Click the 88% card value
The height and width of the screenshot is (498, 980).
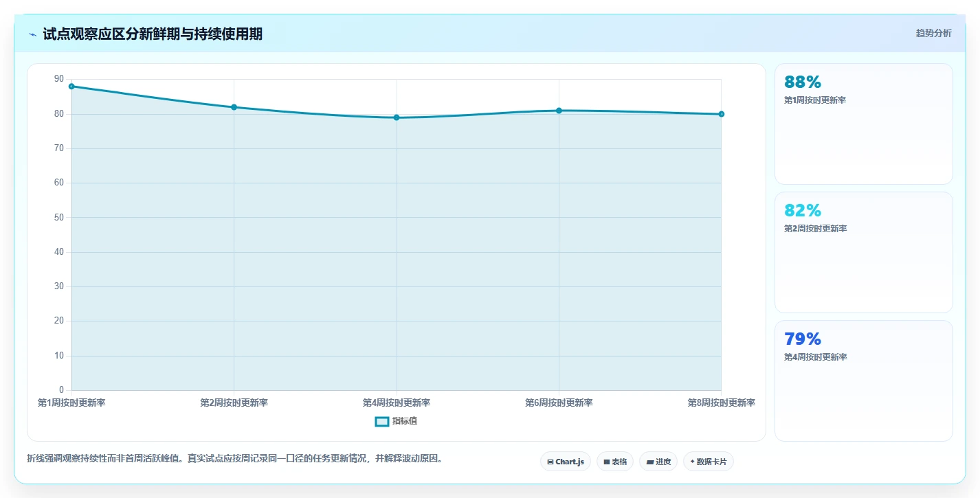pos(803,82)
